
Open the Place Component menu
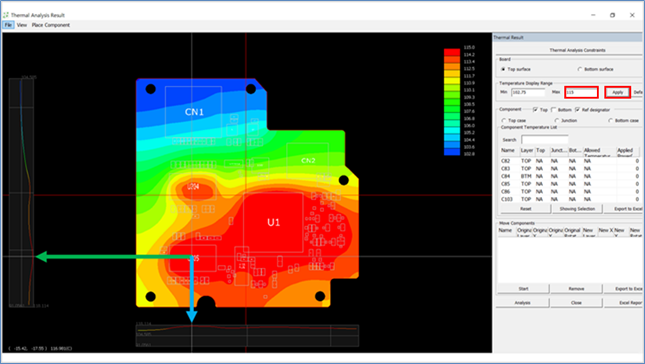(51, 25)
